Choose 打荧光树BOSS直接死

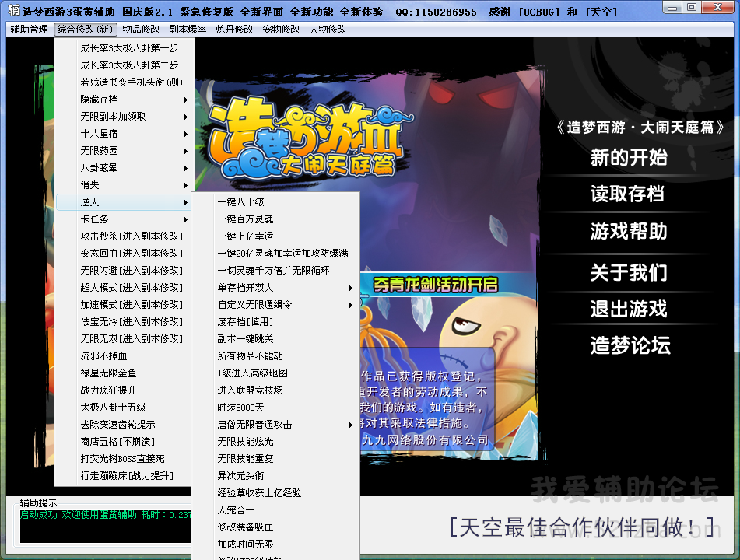pyautogui.click(x=123, y=459)
